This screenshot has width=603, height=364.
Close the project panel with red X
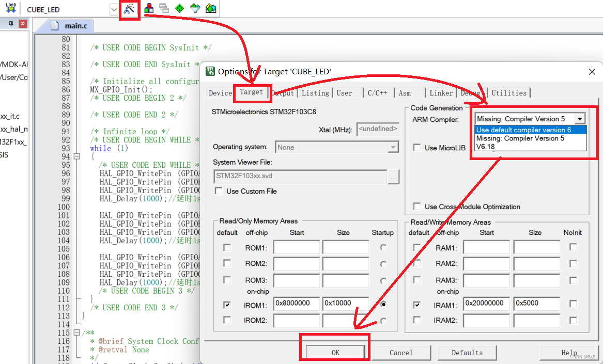point(23,24)
